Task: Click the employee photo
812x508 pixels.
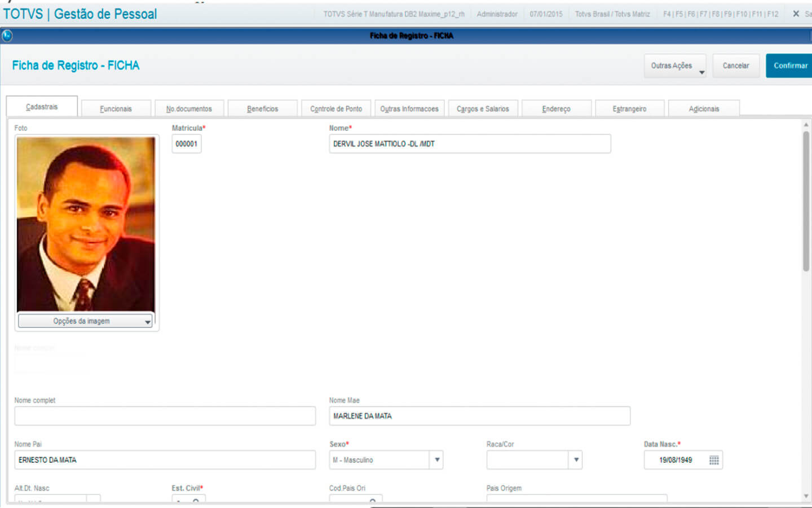Action: pyautogui.click(x=86, y=224)
